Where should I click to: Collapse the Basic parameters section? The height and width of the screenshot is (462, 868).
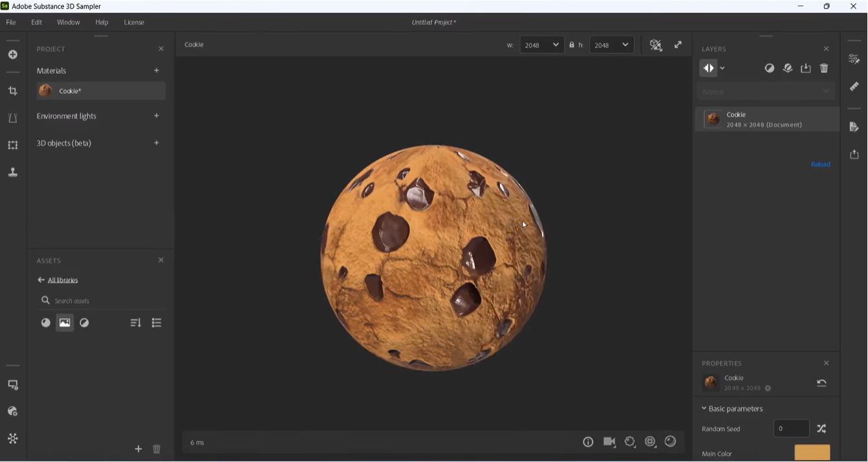point(704,408)
